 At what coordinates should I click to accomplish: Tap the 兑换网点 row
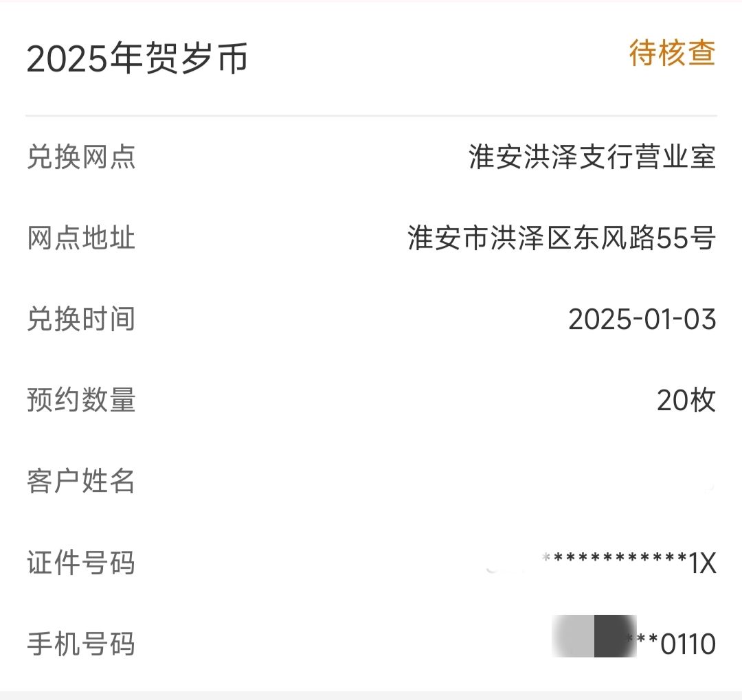coord(371,157)
